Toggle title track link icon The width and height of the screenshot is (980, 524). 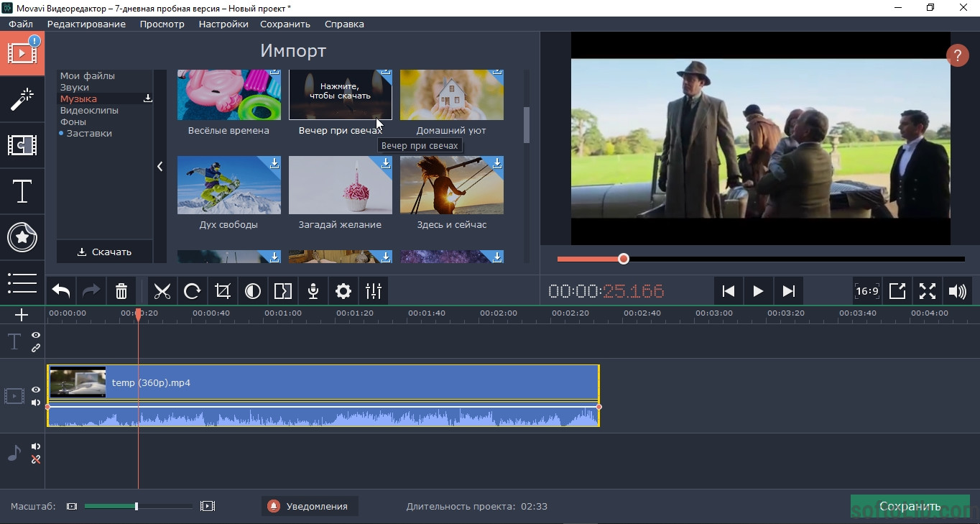[36, 348]
